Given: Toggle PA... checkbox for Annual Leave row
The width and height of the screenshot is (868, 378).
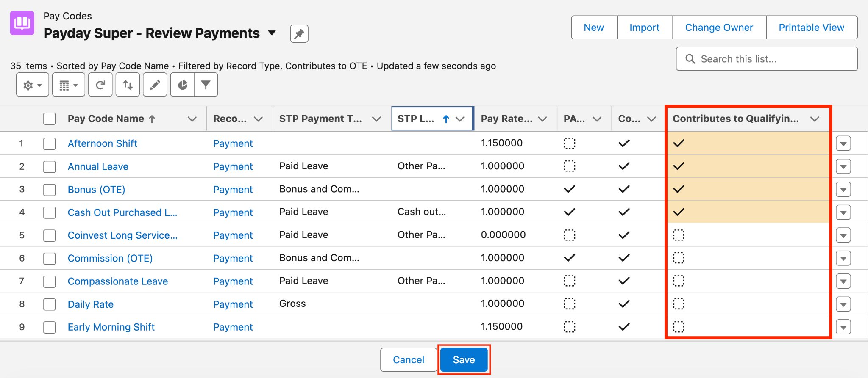Looking at the screenshot, I should coord(570,166).
